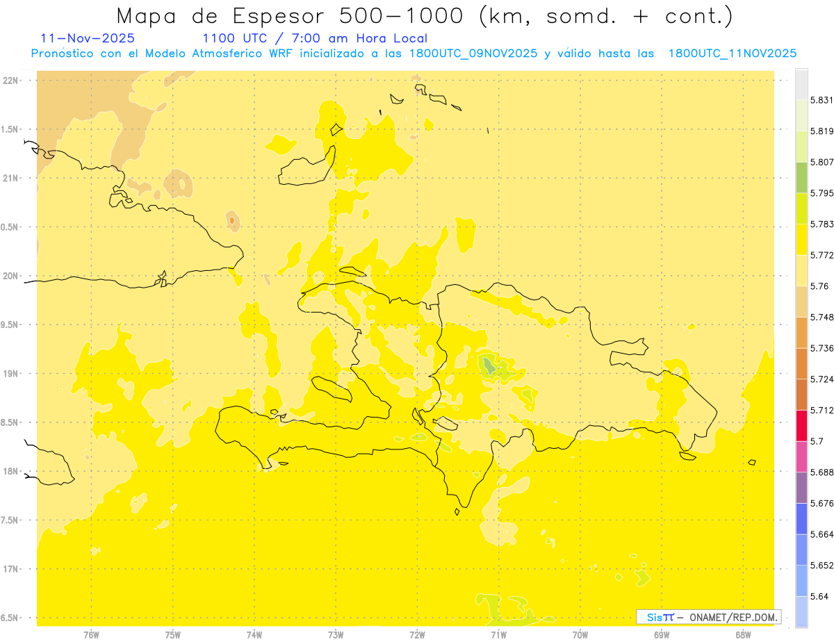Click the longitude label '71W'
The height and width of the screenshot is (644, 834).
[x=498, y=634]
